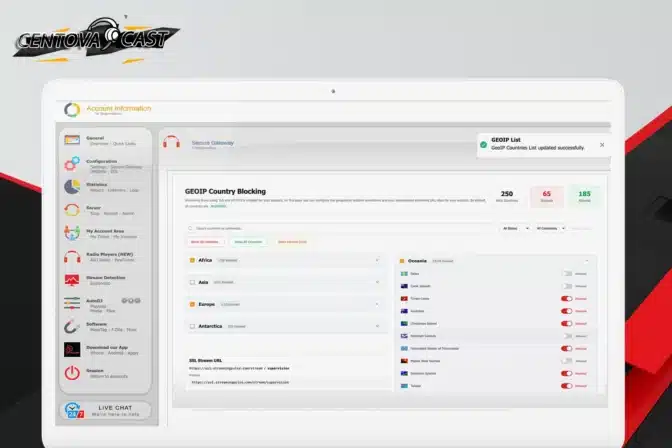Click the Block All Countries button
672x448 pixels.
click(203, 242)
